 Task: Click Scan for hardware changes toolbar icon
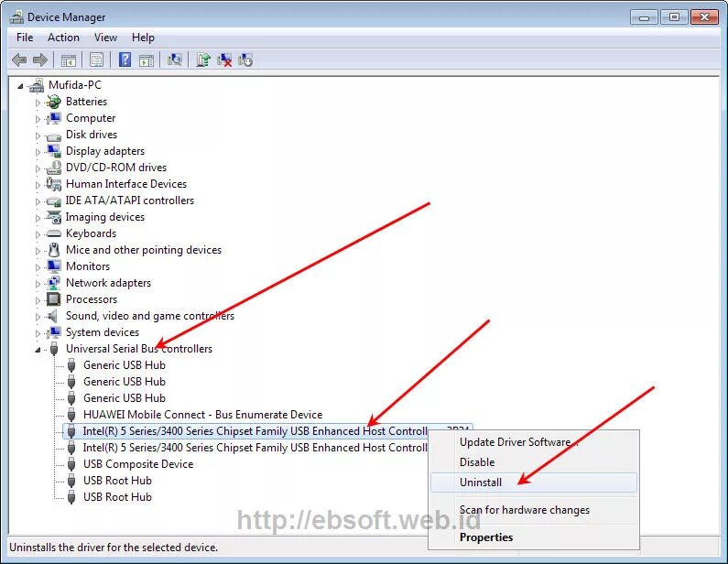tap(175, 60)
